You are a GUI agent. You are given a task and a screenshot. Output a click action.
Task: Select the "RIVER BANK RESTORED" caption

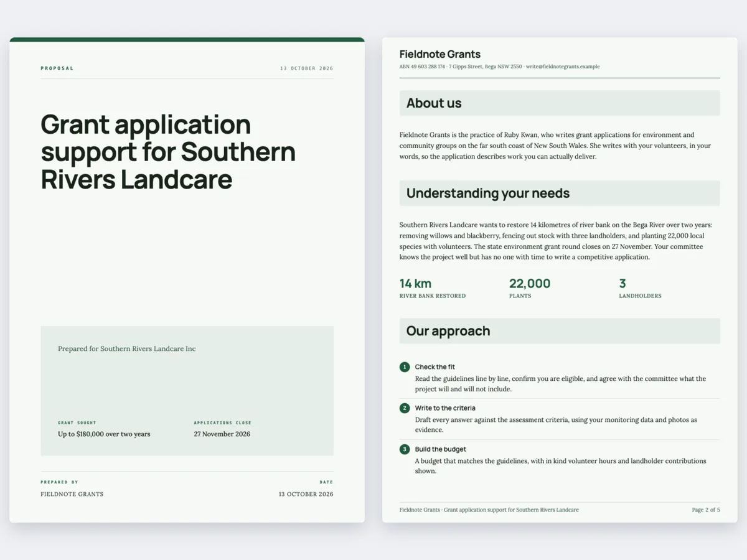(x=433, y=296)
